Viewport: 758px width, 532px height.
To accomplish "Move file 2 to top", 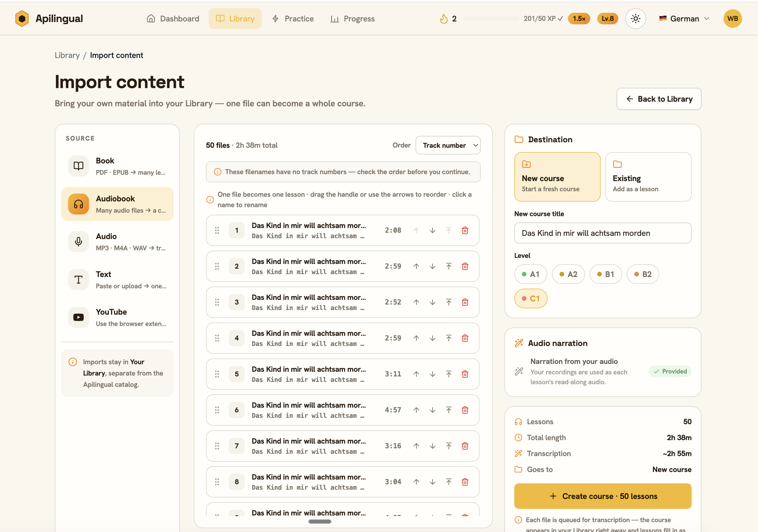I will click(x=449, y=266).
